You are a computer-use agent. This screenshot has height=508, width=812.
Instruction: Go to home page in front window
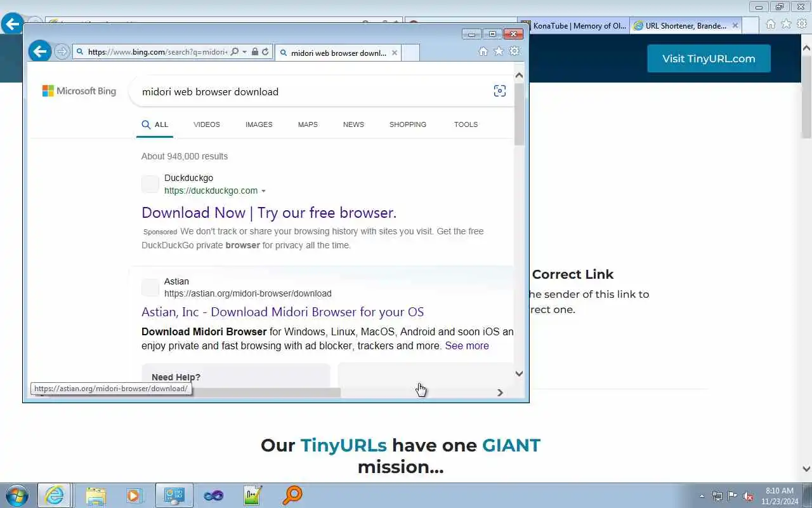483,51
